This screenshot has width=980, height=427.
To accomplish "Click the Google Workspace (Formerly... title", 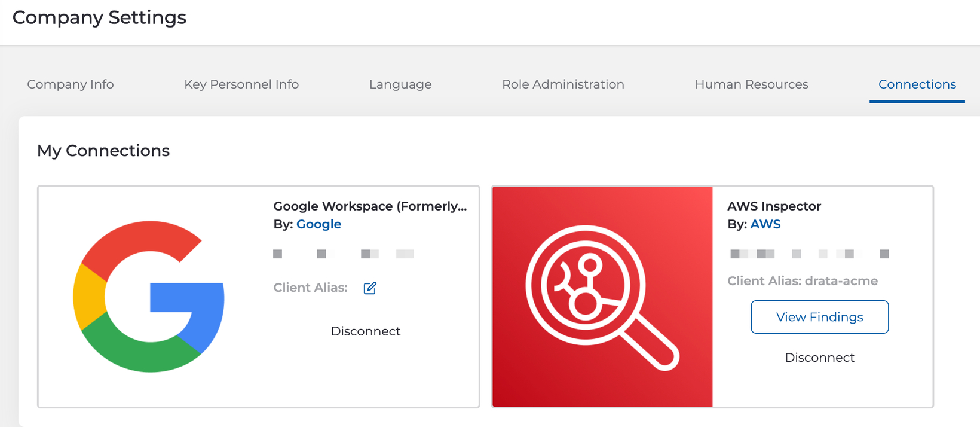I will coord(370,206).
